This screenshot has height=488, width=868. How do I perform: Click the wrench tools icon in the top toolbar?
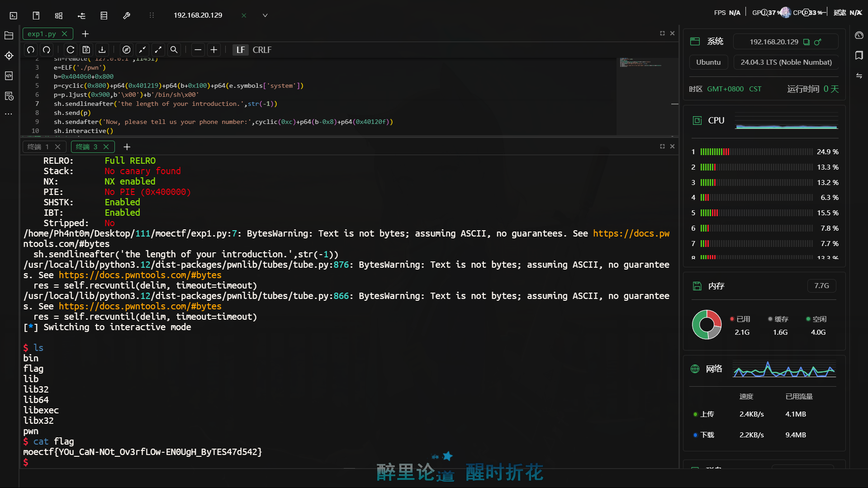(127, 15)
